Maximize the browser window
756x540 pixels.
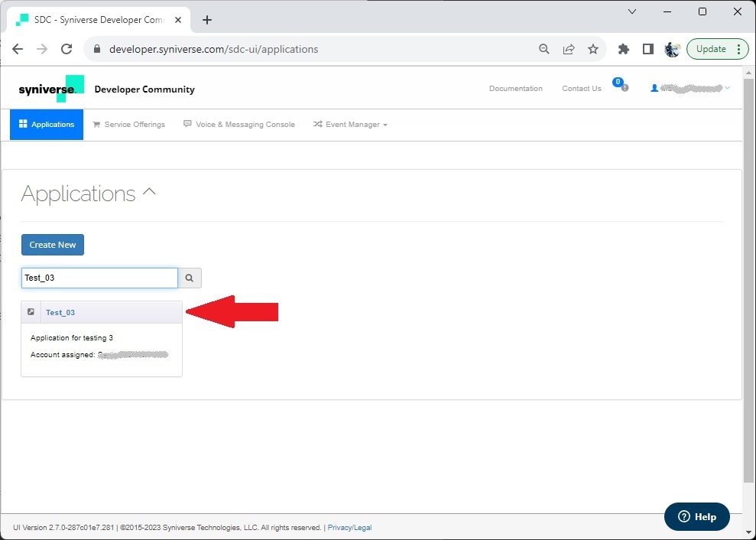point(702,11)
